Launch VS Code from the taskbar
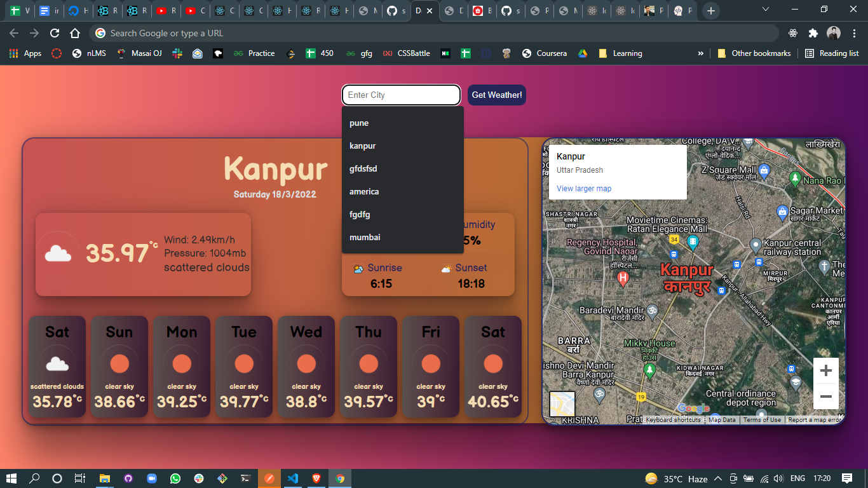Image resolution: width=868 pixels, height=488 pixels. point(292,478)
